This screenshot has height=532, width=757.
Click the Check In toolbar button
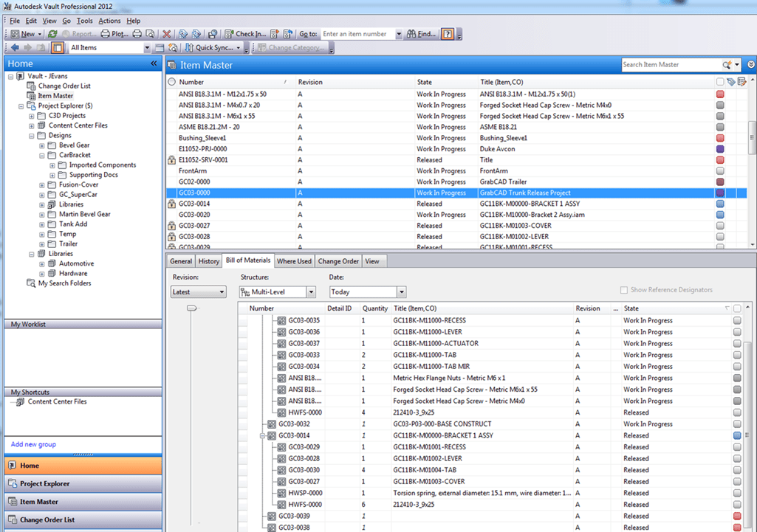[x=245, y=34]
